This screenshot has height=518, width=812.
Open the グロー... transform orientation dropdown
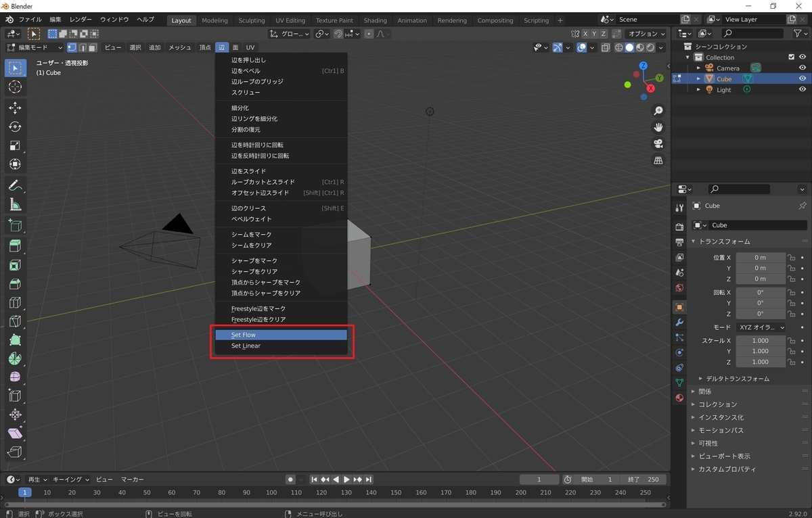click(x=290, y=34)
